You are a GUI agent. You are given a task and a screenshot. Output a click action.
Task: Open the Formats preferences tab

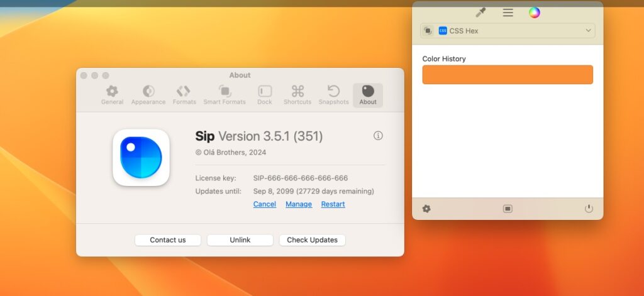click(184, 96)
